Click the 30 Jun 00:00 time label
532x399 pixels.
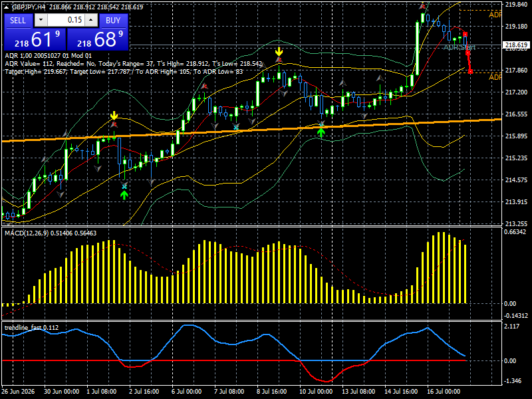point(62,391)
